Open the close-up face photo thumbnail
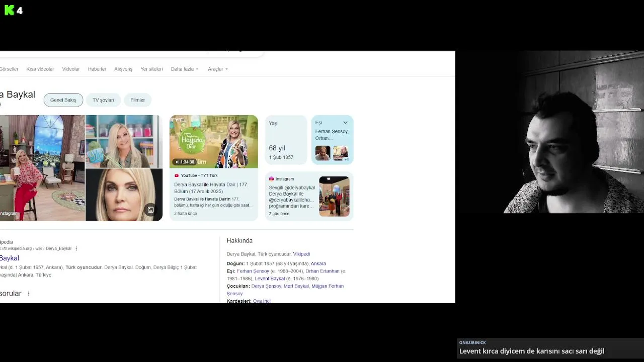The height and width of the screenshot is (362, 644). (124, 195)
